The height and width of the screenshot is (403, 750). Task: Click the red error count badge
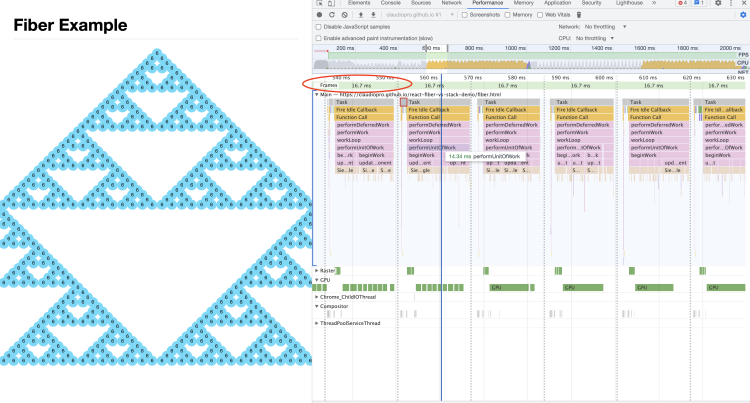tap(683, 3)
